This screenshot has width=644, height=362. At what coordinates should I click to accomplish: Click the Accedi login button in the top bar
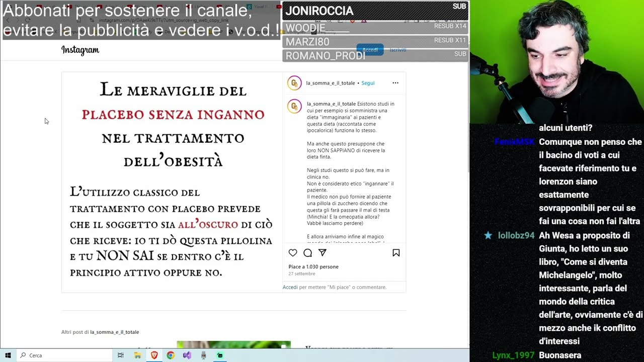pos(370,50)
